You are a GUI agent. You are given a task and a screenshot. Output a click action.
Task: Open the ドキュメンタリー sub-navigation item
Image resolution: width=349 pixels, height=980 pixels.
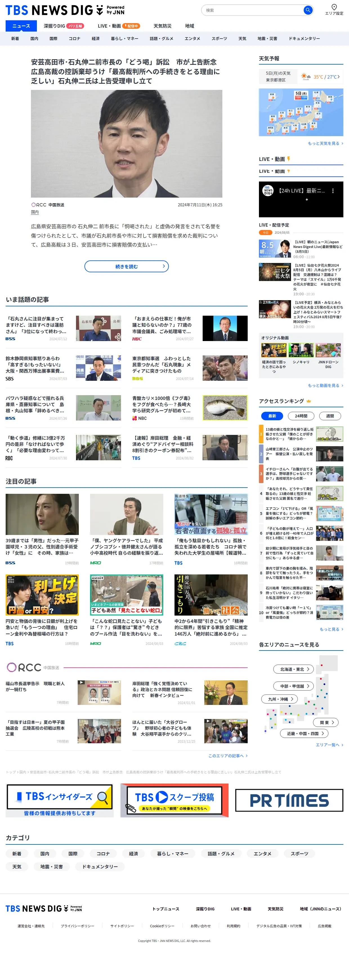304,38
